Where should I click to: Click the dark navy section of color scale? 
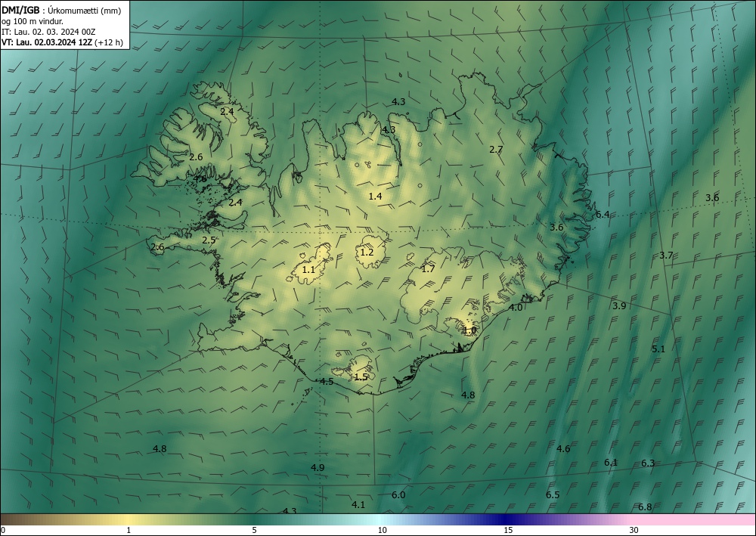point(505,519)
